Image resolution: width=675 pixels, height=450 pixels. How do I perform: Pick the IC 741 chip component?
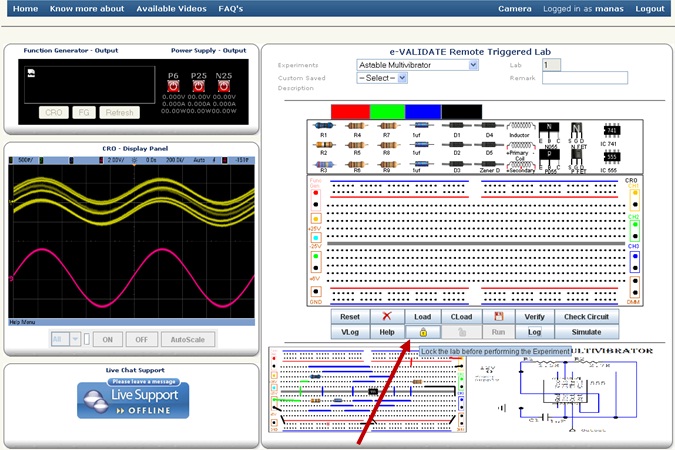tap(613, 129)
